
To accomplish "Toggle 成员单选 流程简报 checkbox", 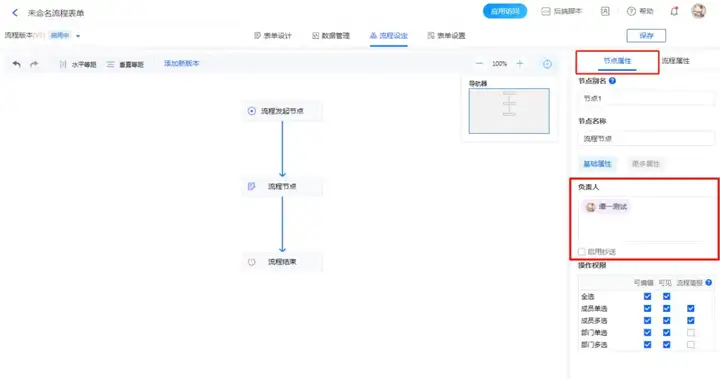I will tap(691, 308).
